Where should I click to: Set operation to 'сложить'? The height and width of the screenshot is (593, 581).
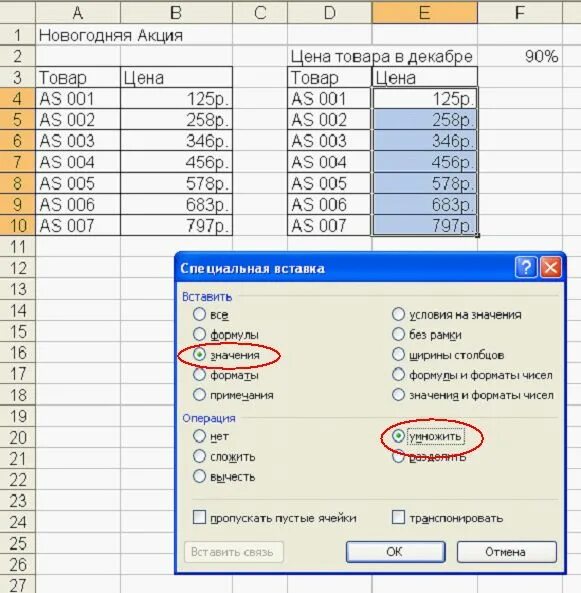(x=199, y=456)
